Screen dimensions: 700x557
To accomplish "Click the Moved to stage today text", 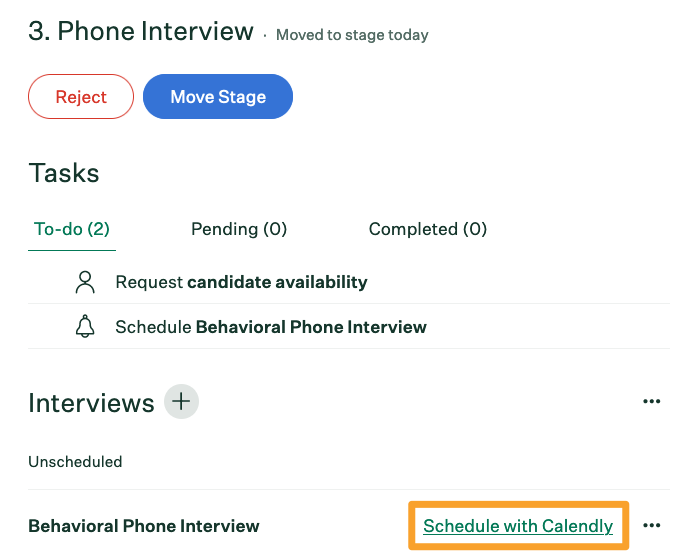I will [352, 35].
